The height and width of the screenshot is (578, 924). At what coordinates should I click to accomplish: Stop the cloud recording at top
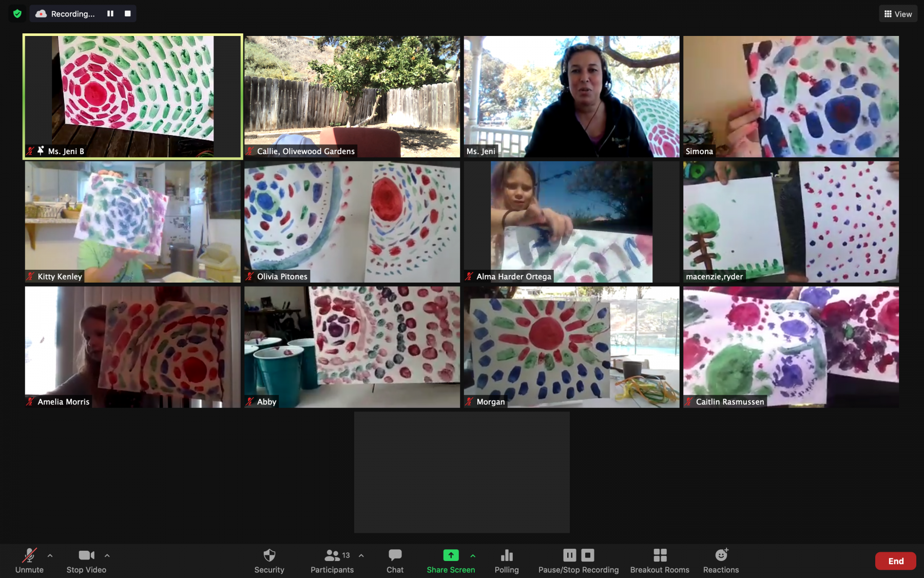[128, 14]
